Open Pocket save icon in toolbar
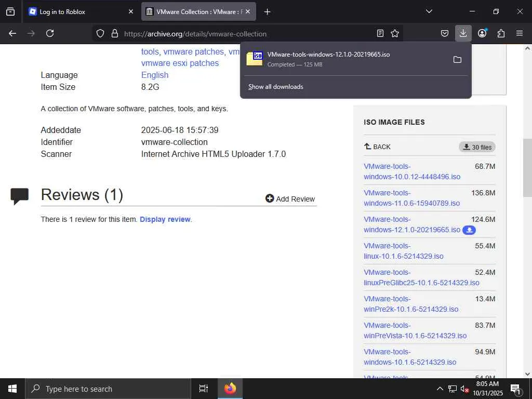The image size is (532, 399). [445, 33]
